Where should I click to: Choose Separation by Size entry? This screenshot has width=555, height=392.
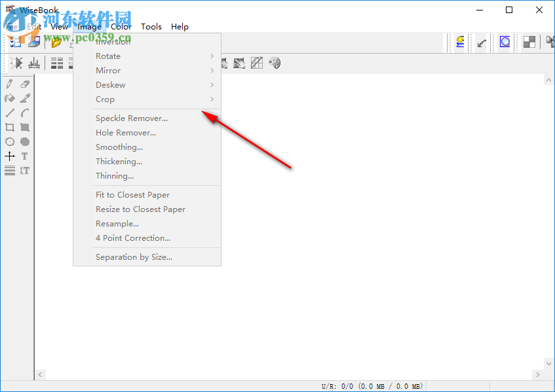pos(147,257)
